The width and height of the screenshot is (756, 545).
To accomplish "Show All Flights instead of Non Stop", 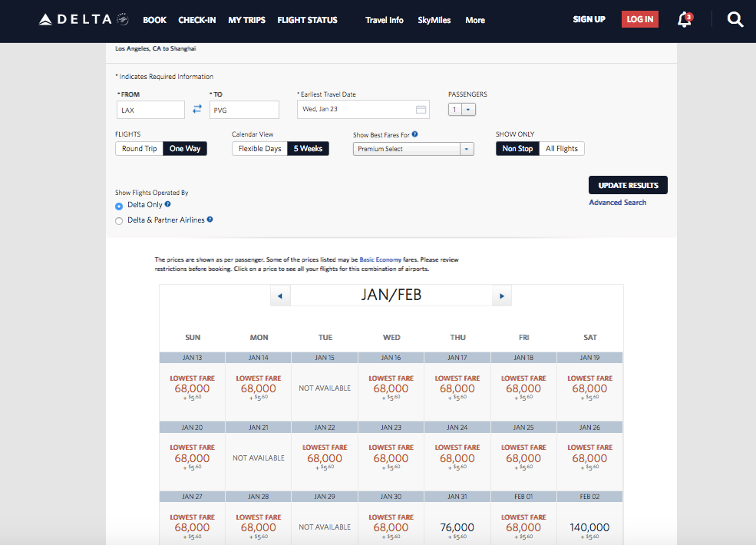I will [561, 149].
